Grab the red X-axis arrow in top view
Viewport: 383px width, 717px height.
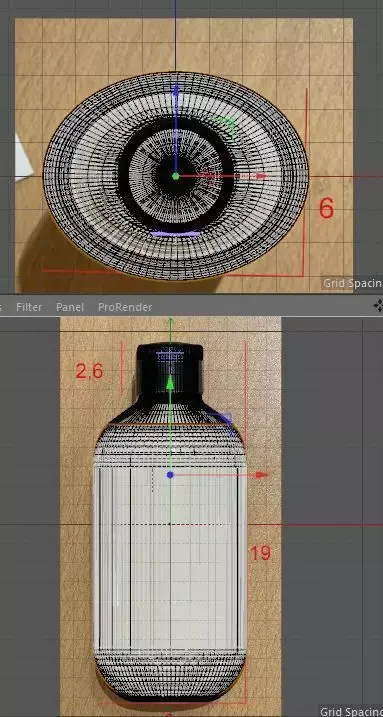coord(261,176)
